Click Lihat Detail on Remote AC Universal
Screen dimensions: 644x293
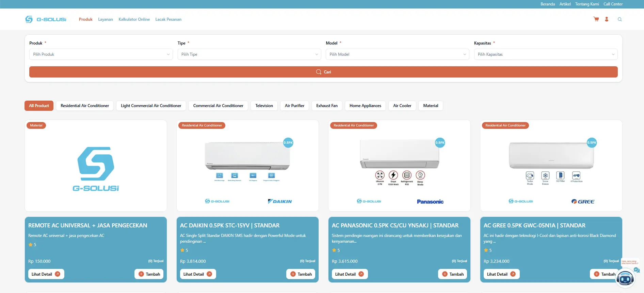point(46,274)
